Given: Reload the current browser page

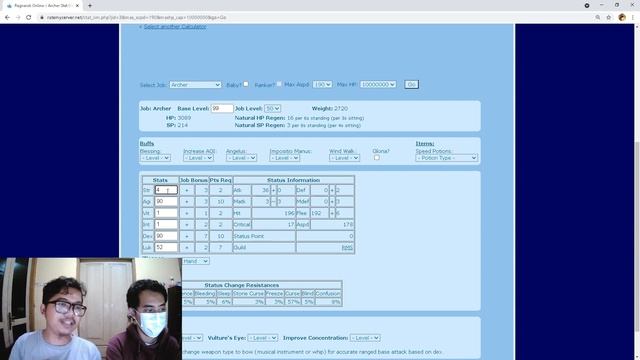Looking at the screenshot, I should (x=29, y=18).
